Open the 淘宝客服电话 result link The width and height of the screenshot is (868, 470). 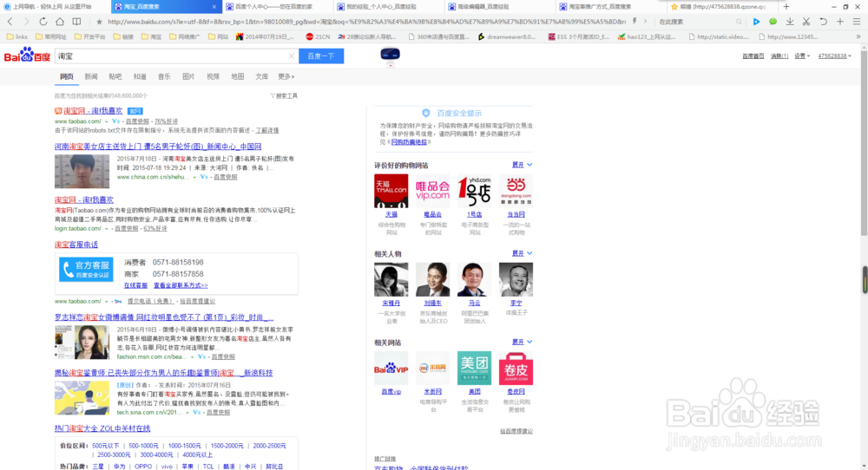coord(76,245)
